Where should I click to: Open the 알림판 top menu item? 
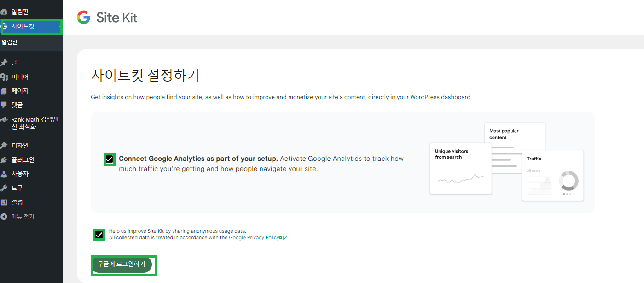[x=31, y=12]
